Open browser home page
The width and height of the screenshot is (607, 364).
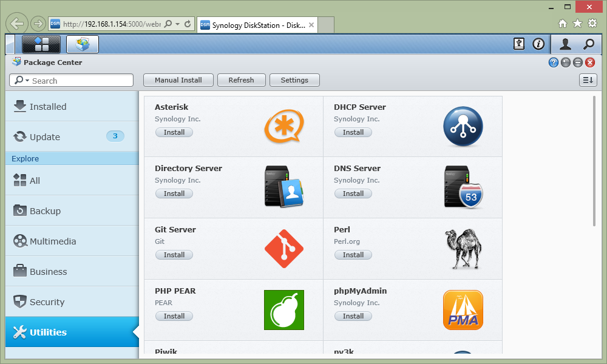point(563,24)
